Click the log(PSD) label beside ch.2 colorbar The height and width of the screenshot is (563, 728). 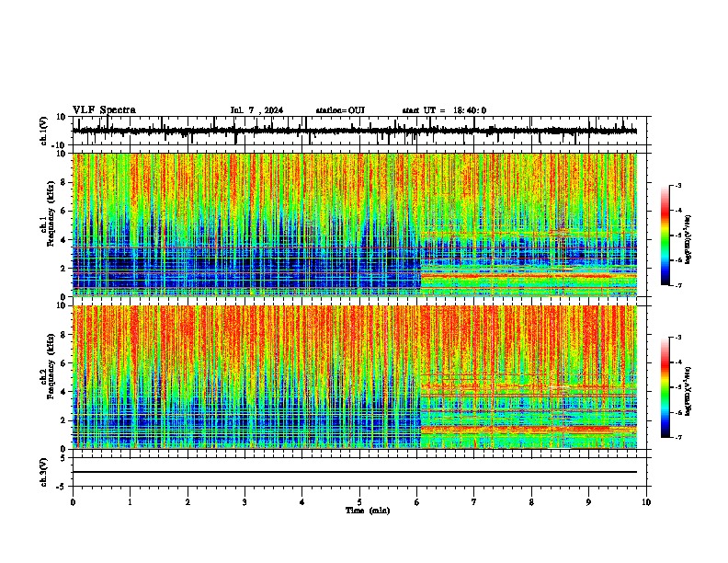pyautogui.click(x=688, y=390)
